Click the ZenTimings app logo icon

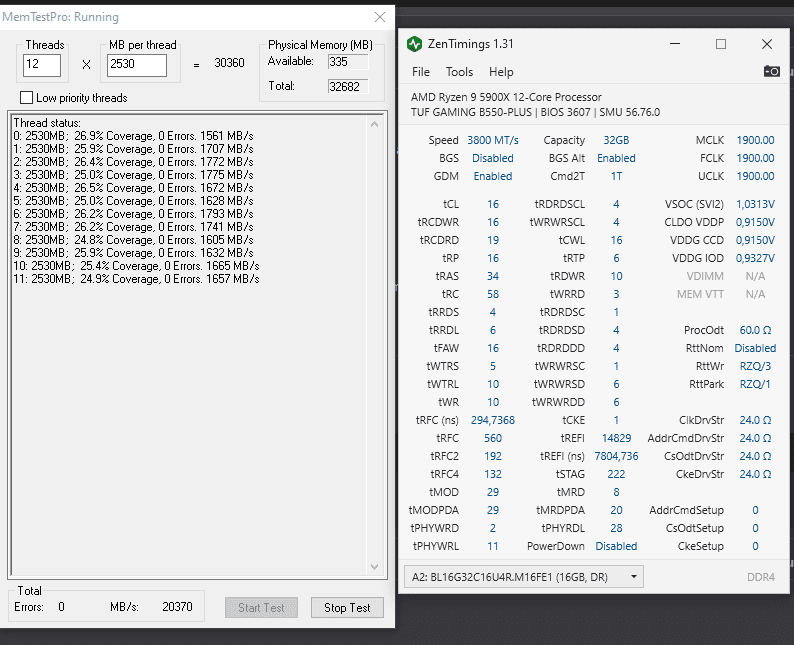[x=415, y=44]
